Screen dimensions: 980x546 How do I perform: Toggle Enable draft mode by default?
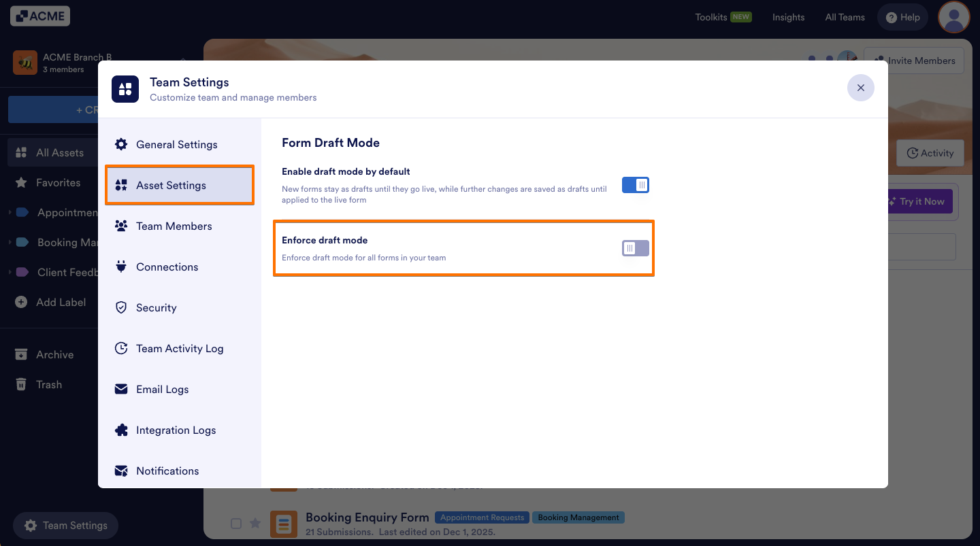point(636,185)
